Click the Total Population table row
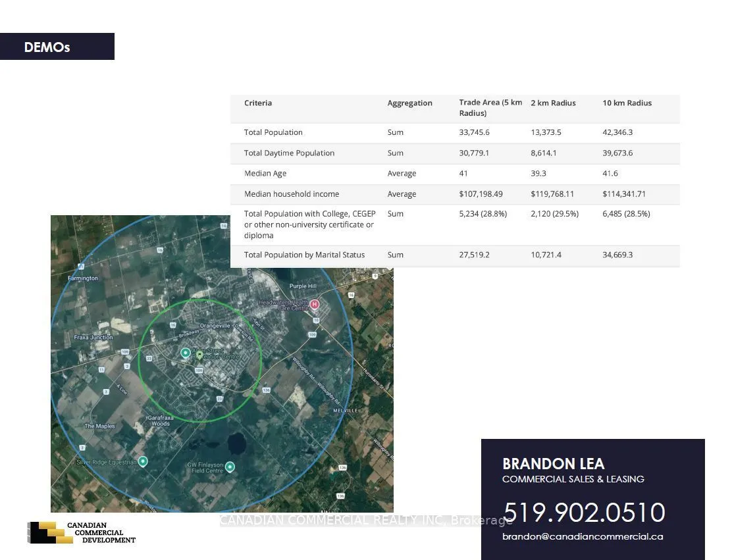 click(x=455, y=132)
